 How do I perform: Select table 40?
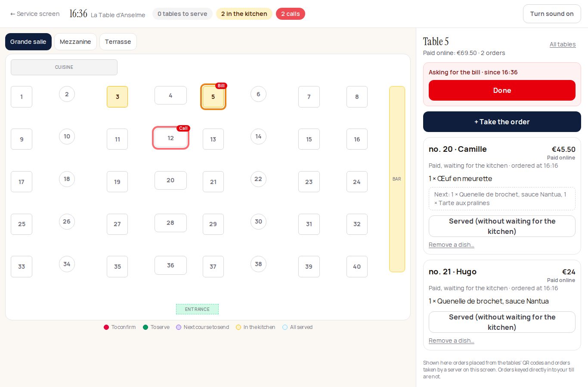click(357, 267)
